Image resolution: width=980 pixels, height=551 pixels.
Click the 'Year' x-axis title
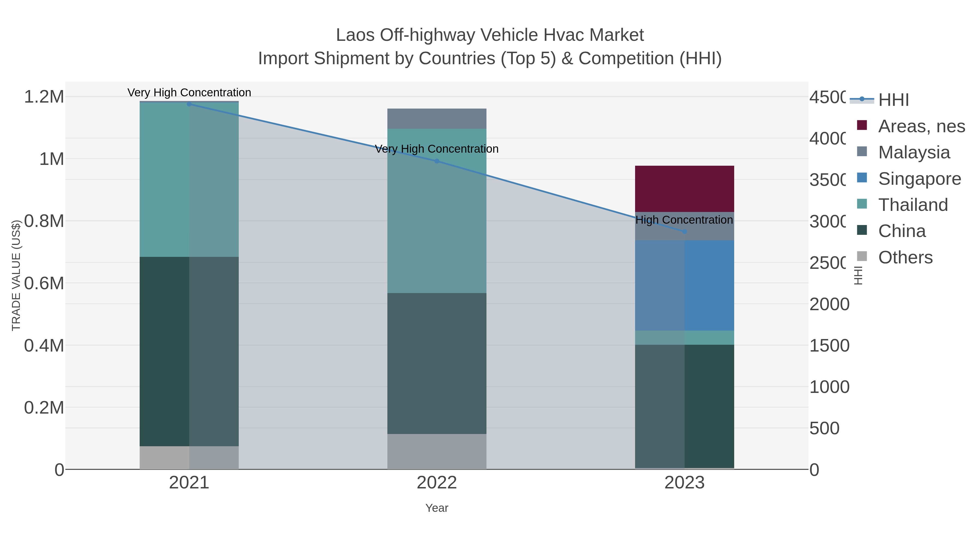pos(437,508)
